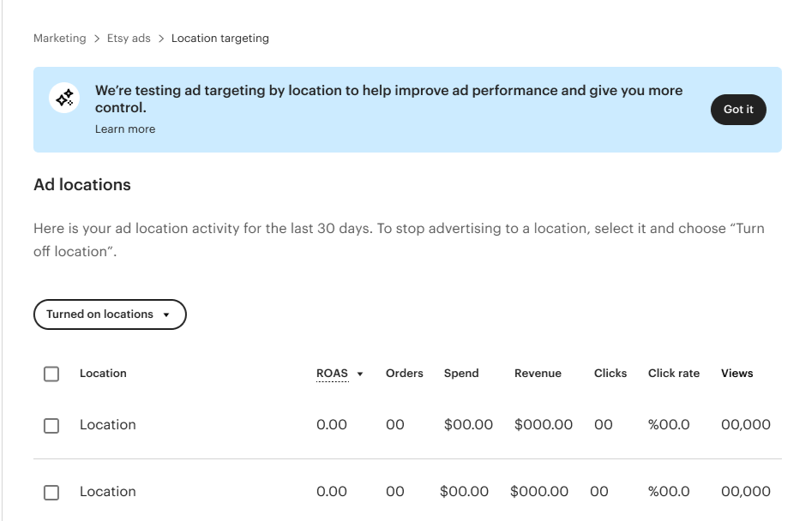Click the Views column header
Viewport: 812px width, 521px height.
tap(737, 374)
